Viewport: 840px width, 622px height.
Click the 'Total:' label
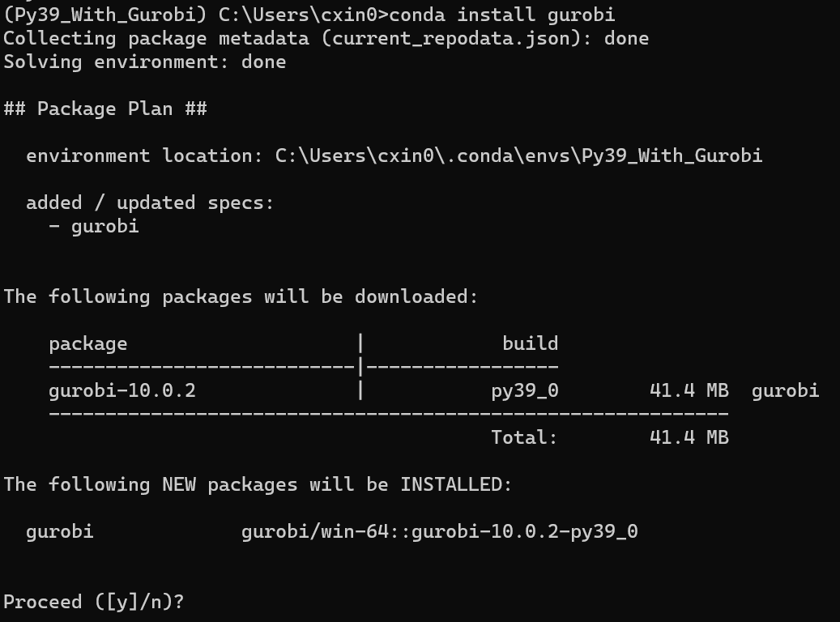point(524,437)
